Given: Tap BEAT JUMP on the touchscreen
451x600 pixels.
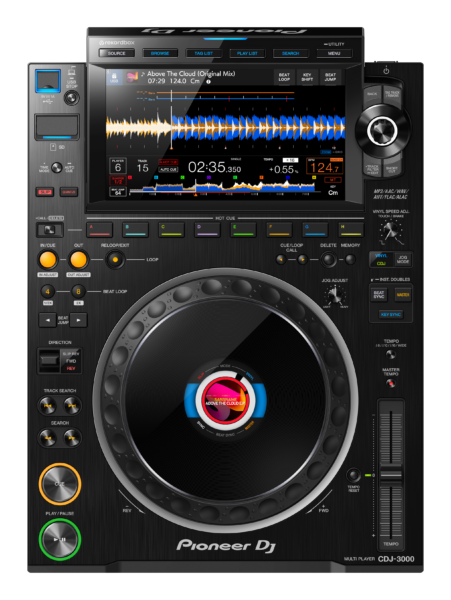Looking at the screenshot, I should coord(331,77).
